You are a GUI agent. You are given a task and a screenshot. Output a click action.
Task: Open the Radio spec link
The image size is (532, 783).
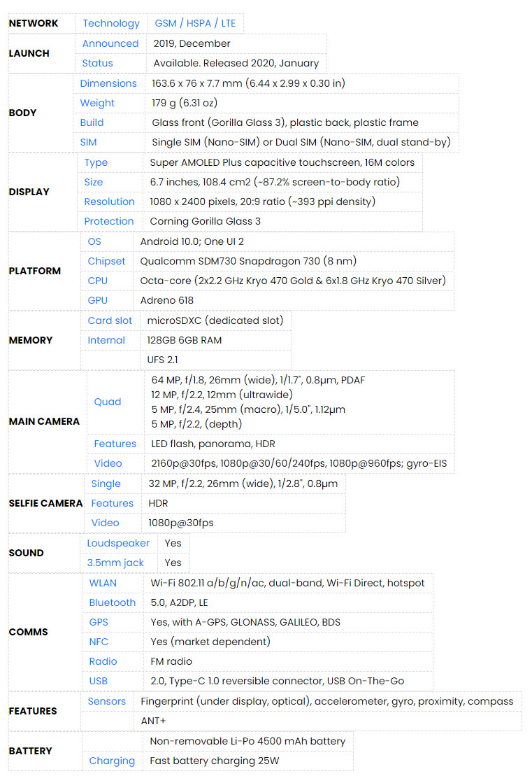click(103, 662)
